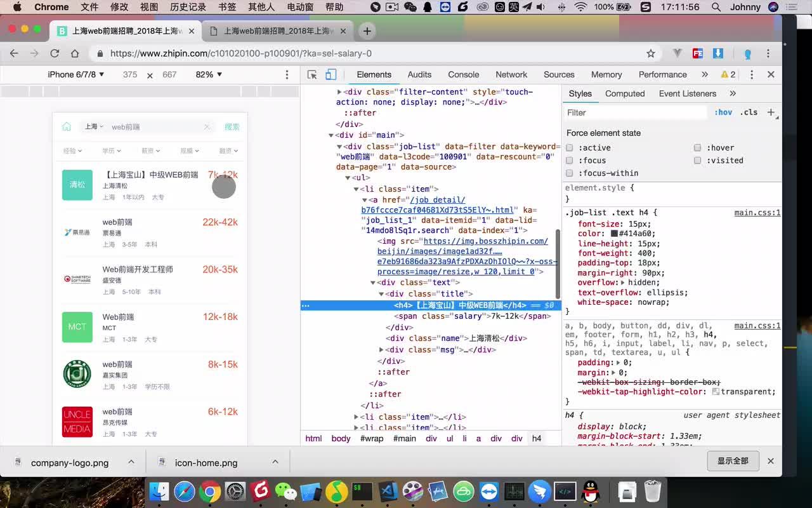
Task: Click the Styles Filter input field
Action: (x=636, y=112)
